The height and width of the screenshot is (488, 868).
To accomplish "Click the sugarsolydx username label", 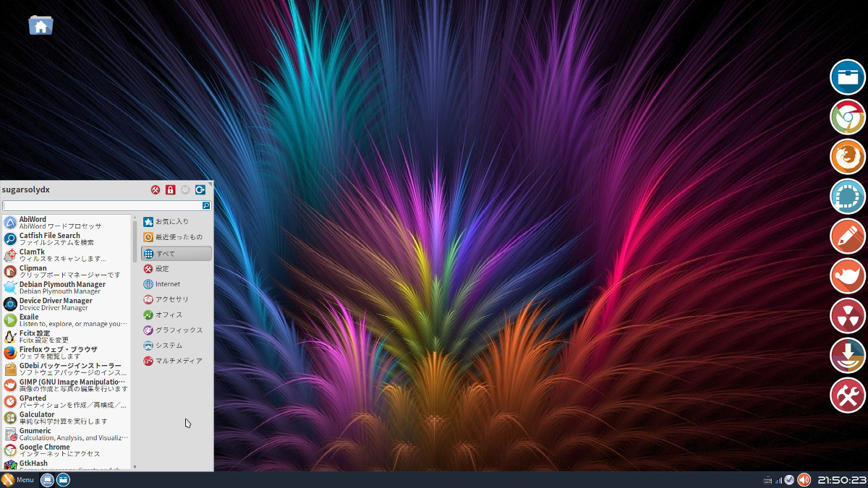I will pos(26,189).
